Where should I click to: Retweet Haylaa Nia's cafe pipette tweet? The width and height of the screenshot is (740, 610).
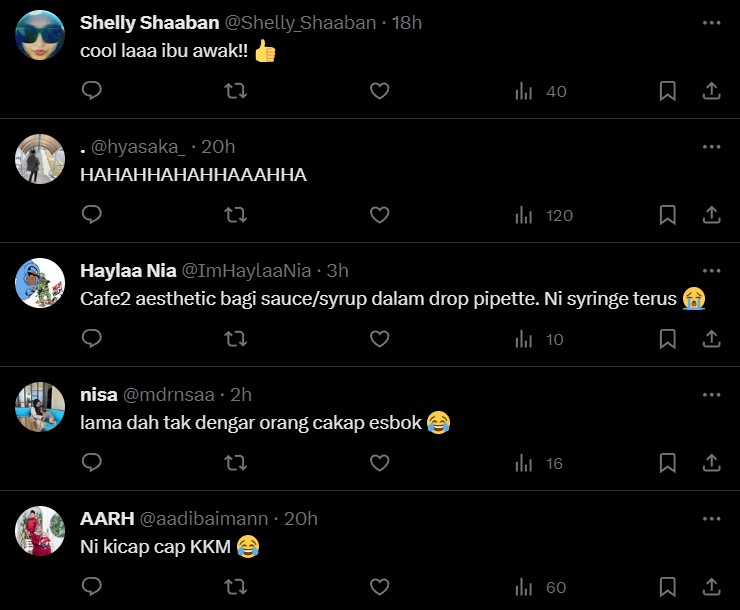pos(236,339)
